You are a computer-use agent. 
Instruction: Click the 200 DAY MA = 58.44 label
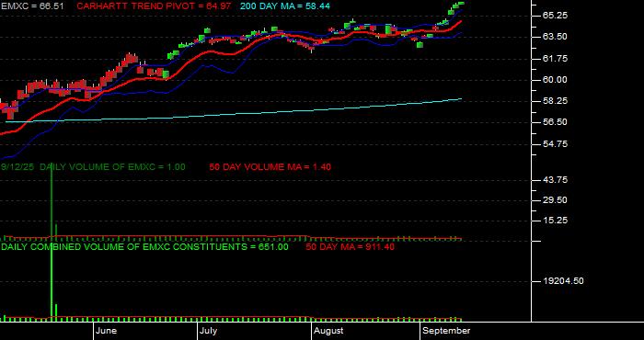(x=285, y=6)
